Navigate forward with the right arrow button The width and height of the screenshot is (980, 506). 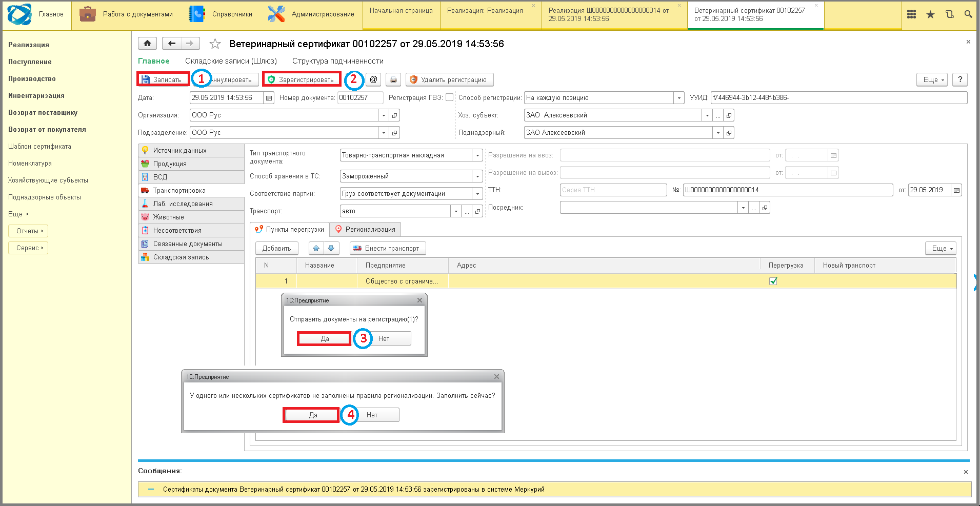pyautogui.click(x=190, y=44)
